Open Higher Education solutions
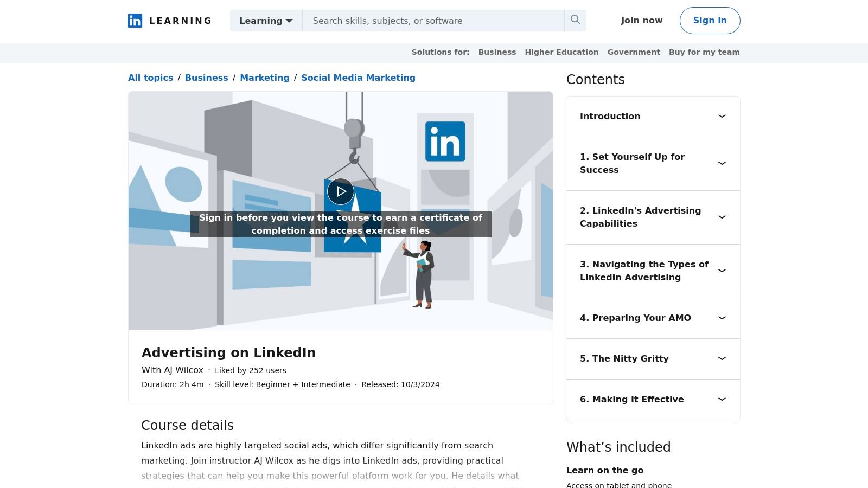 tap(561, 52)
